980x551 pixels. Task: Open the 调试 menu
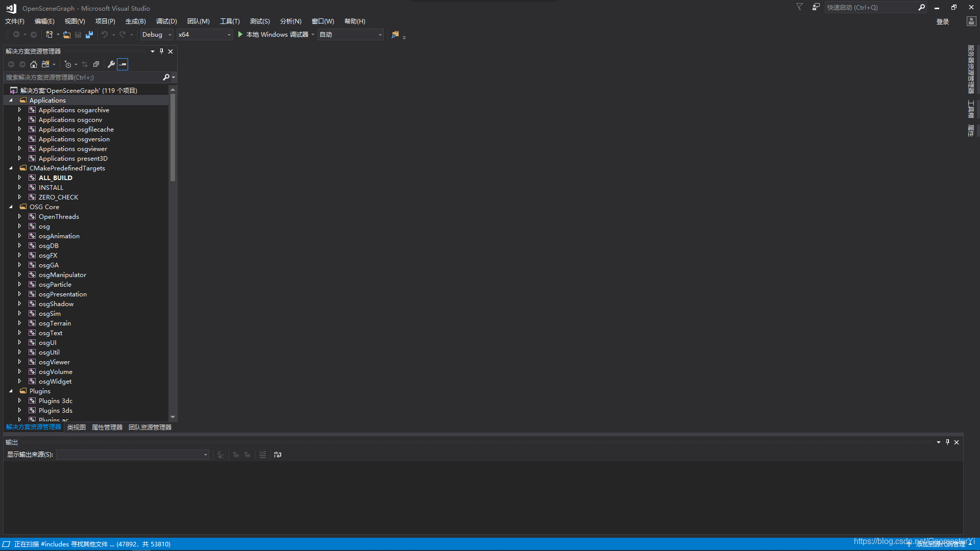pyautogui.click(x=165, y=21)
